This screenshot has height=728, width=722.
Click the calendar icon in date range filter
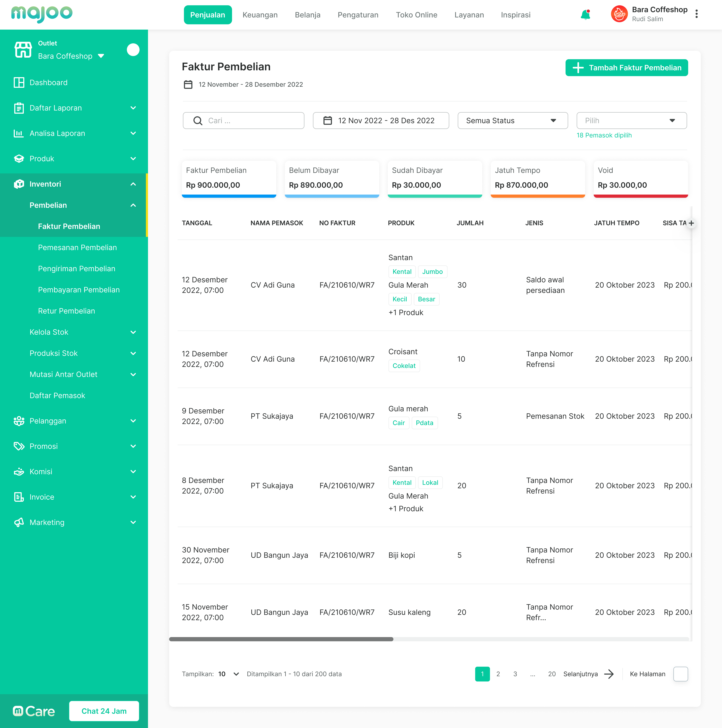(x=327, y=120)
